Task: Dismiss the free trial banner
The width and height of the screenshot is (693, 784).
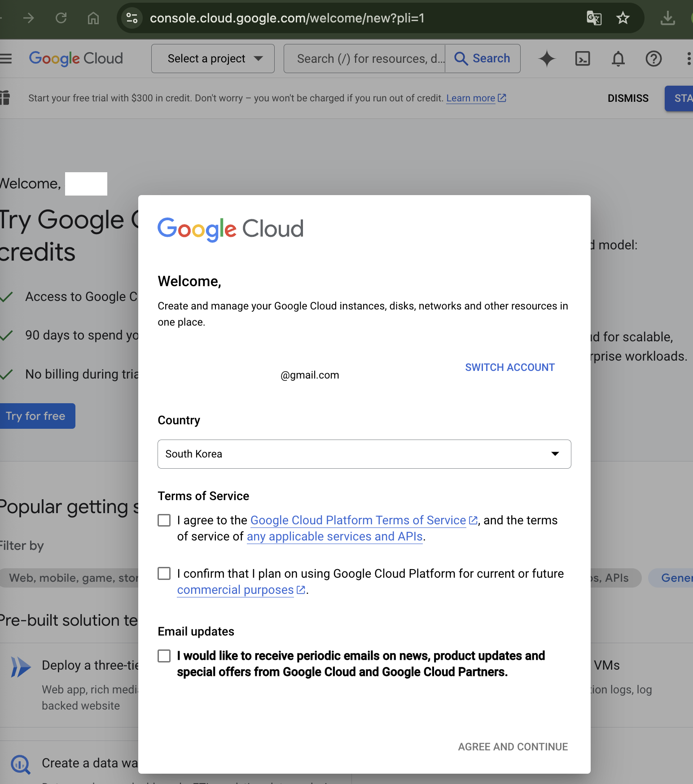Action: tap(628, 98)
